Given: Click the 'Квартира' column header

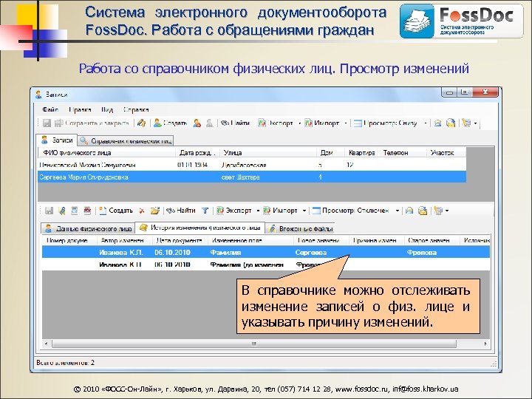Looking at the screenshot, I should pyautogui.click(x=361, y=153).
